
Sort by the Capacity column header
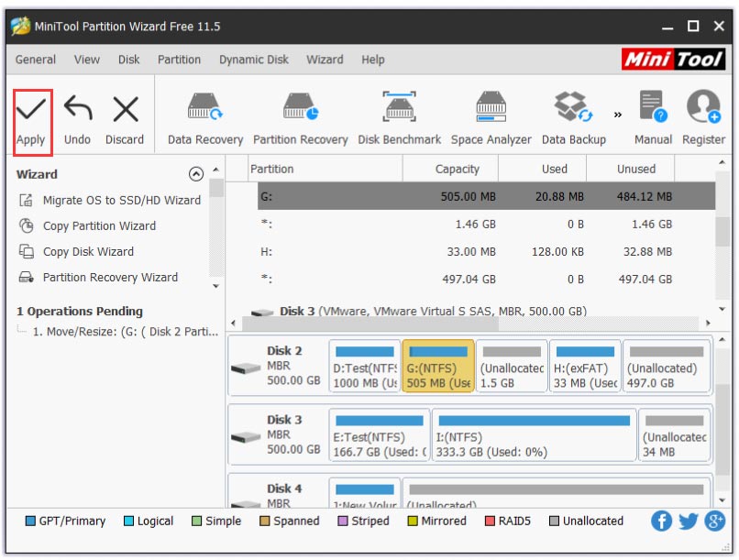[450, 169]
